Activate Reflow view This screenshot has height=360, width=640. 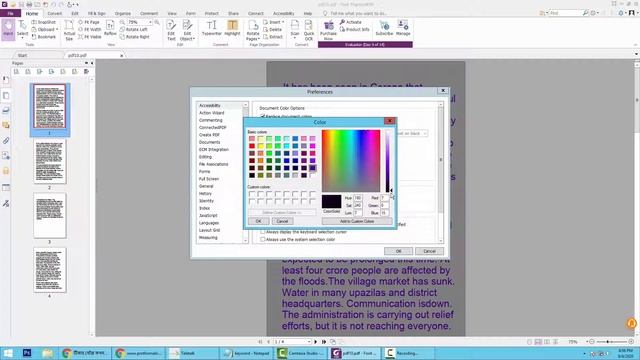[x=110, y=29]
